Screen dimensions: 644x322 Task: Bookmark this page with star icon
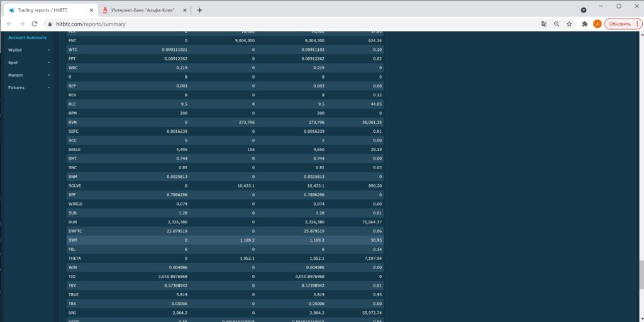click(x=569, y=24)
